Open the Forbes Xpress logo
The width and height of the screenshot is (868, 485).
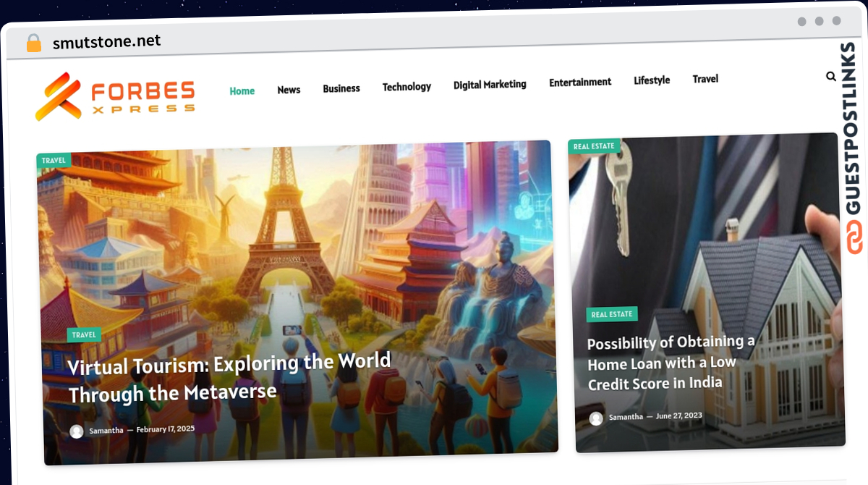[115, 97]
